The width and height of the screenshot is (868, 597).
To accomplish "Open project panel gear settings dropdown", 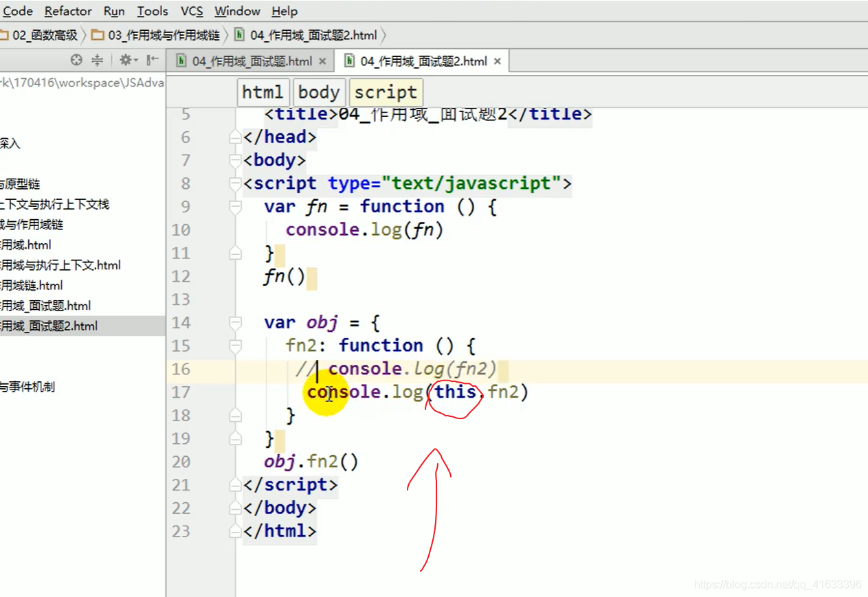I will (x=129, y=60).
